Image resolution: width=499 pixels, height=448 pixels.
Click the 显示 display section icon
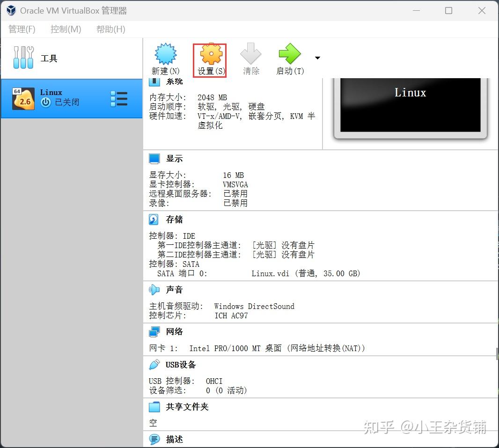(154, 158)
